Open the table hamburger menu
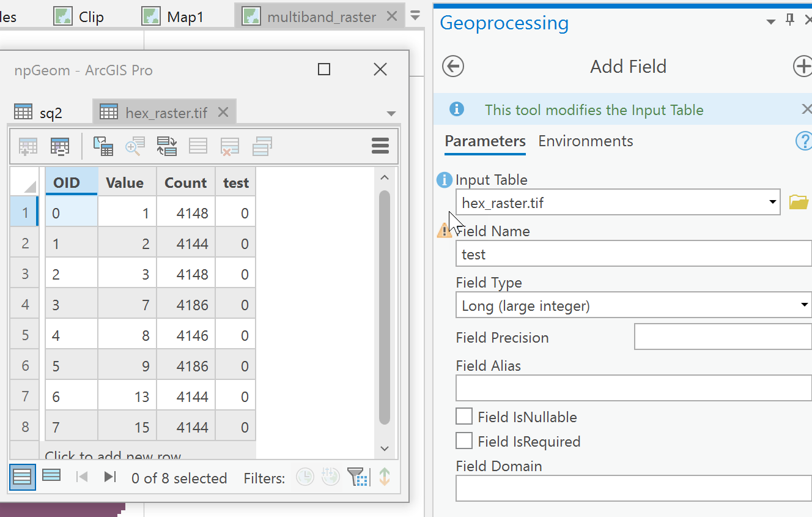This screenshot has height=517, width=812. click(x=380, y=146)
